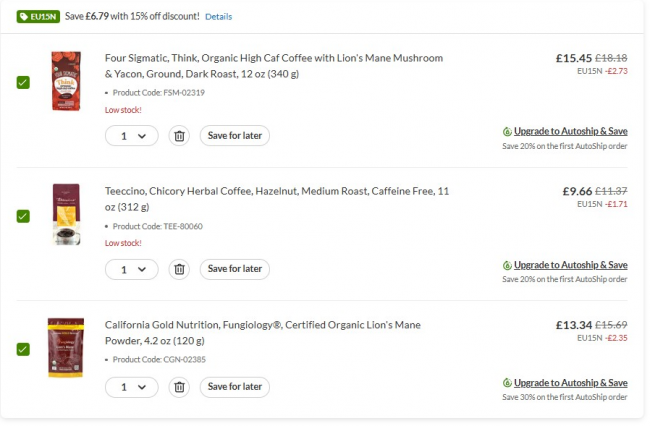This screenshot has width=650, height=426.
Task: Click Autoship refresh icon for Lion's Mane Powder
Action: [x=507, y=383]
